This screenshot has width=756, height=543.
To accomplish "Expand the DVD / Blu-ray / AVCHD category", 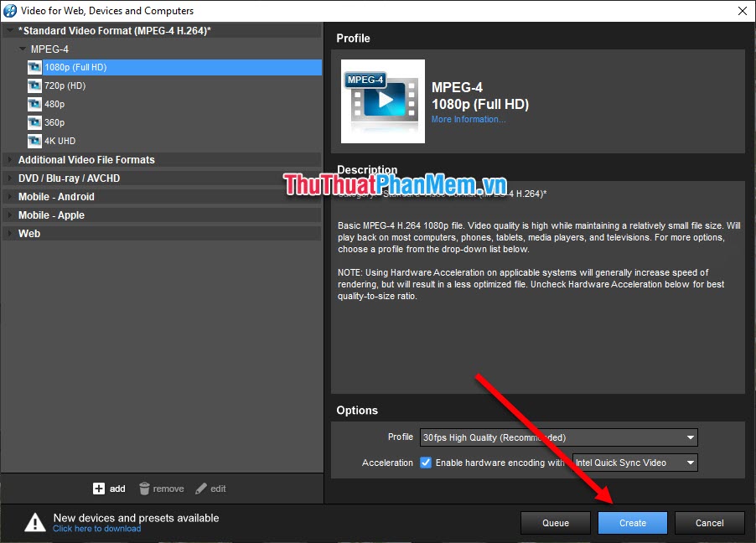I will [x=8, y=178].
